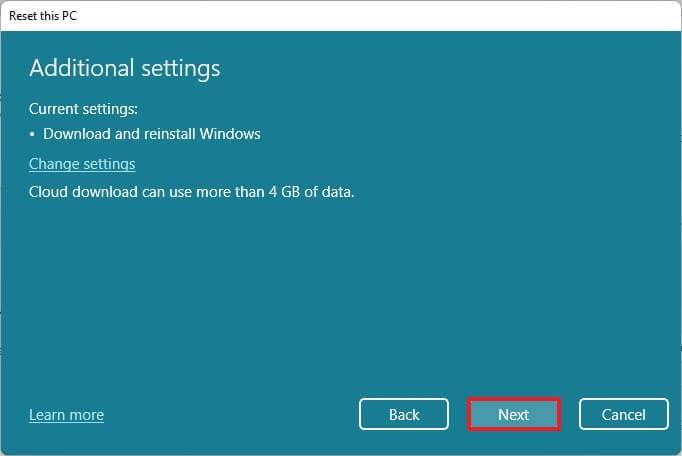Open the Change settings link
This screenshot has width=682, height=456.
click(82, 164)
